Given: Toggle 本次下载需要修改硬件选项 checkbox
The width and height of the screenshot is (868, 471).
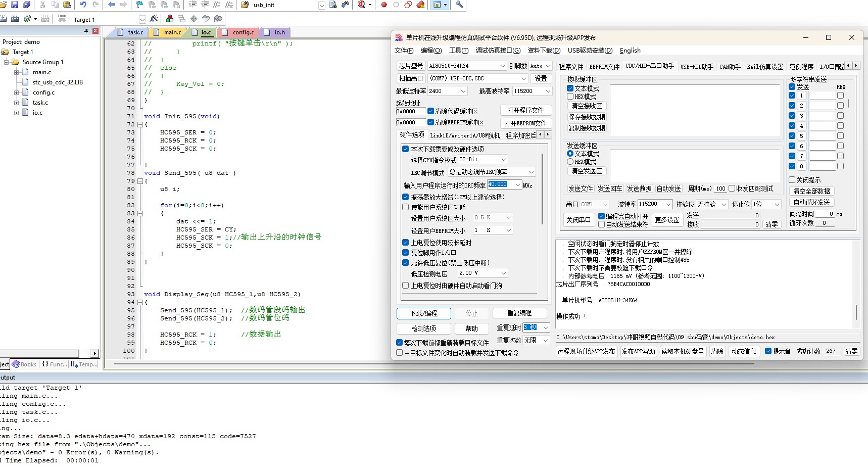Looking at the screenshot, I should 405,149.
